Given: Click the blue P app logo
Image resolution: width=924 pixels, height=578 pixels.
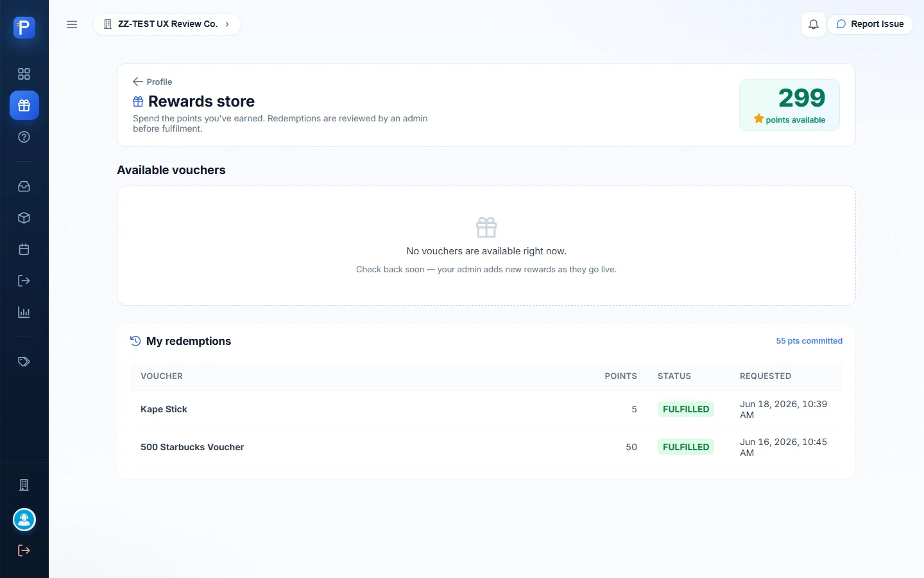Looking at the screenshot, I should [24, 27].
